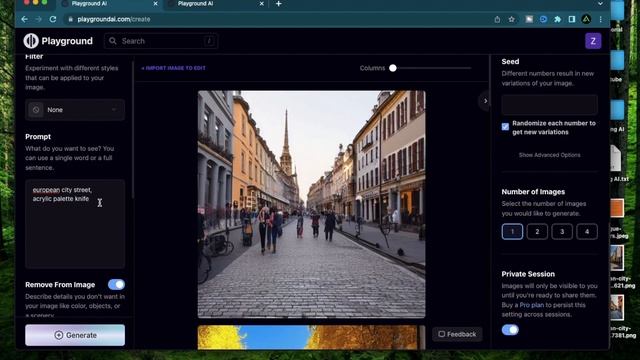The width and height of the screenshot is (640, 360).
Task: Open the Filter None dropdown
Action: pyautogui.click(x=75, y=110)
